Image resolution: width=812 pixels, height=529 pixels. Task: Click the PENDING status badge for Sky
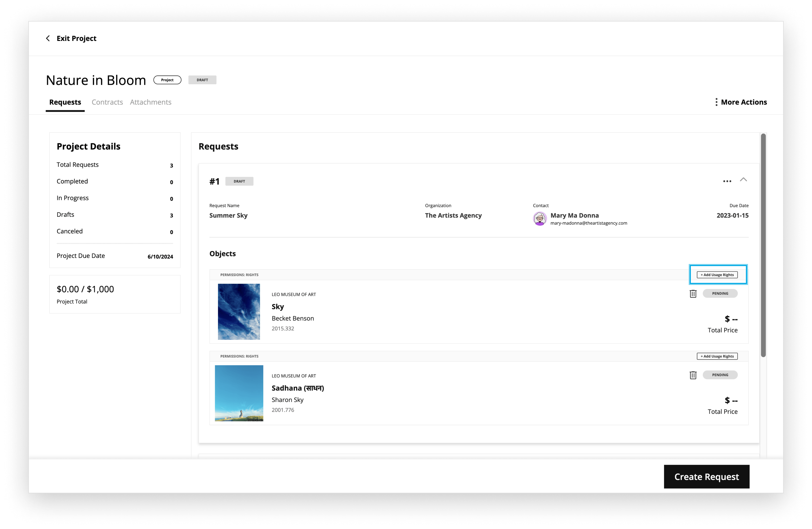(x=720, y=294)
